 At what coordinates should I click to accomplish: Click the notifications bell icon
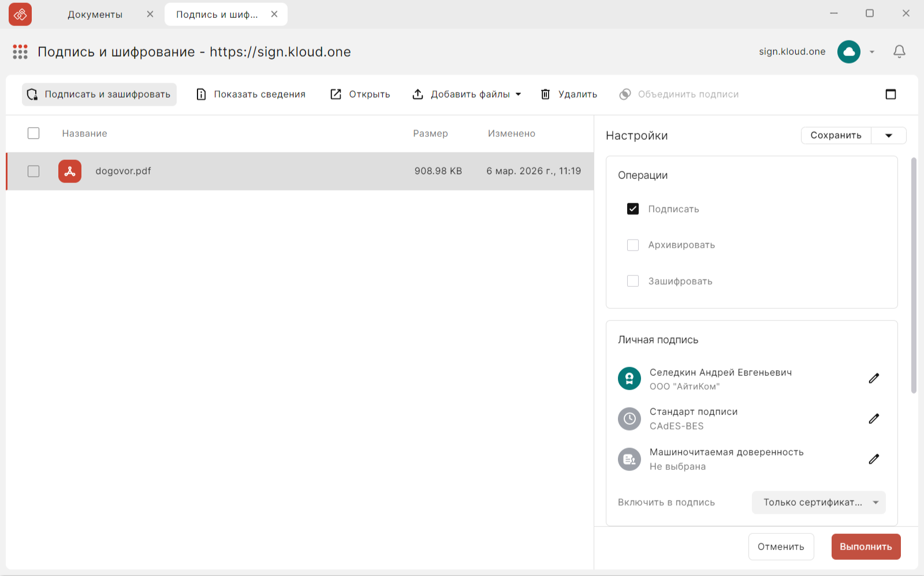tap(899, 52)
